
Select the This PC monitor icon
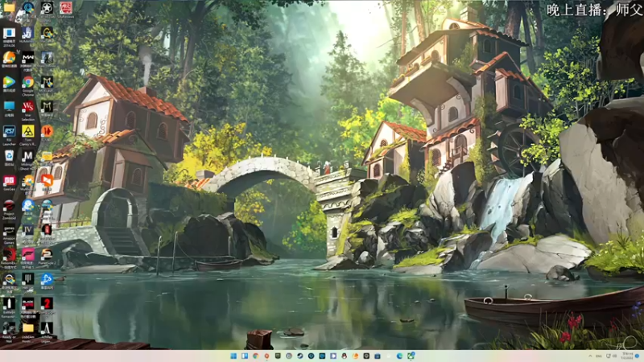click(9, 107)
